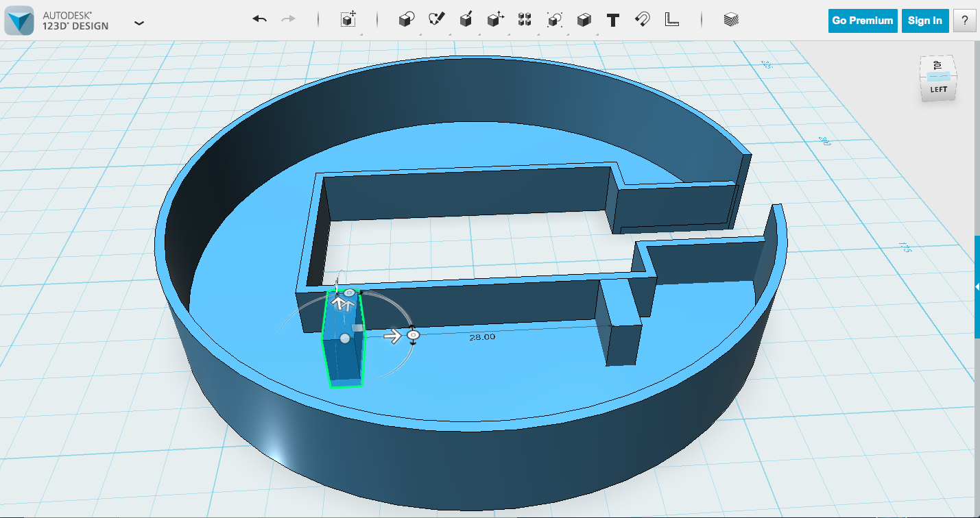Open the Material panel icon

click(731, 20)
